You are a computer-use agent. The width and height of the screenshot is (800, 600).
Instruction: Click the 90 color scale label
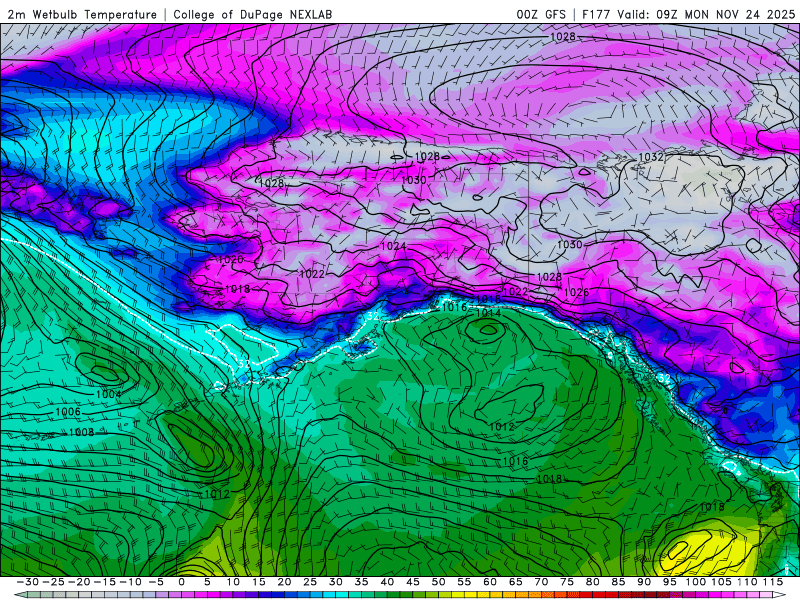point(644,582)
